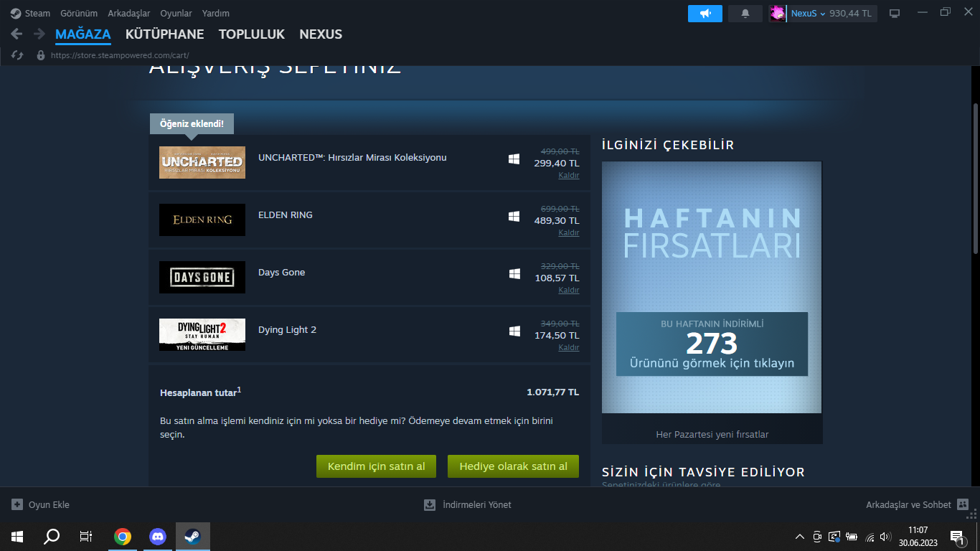This screenshot has width=980, height=551.
Task: Open the Oyunlar menu
Action: click(x=176, y=13)
